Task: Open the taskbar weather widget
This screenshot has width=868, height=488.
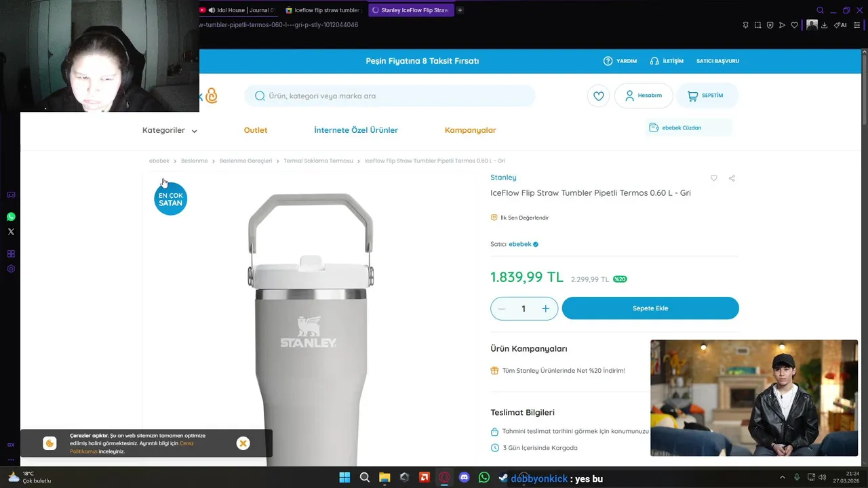Action: [30, 477]
